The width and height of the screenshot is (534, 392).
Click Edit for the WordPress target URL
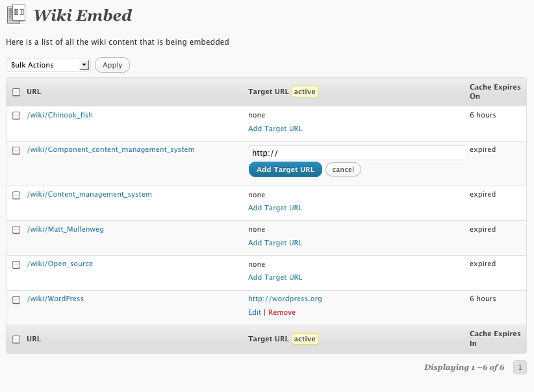pyautogui.click(x=255, y=312)
